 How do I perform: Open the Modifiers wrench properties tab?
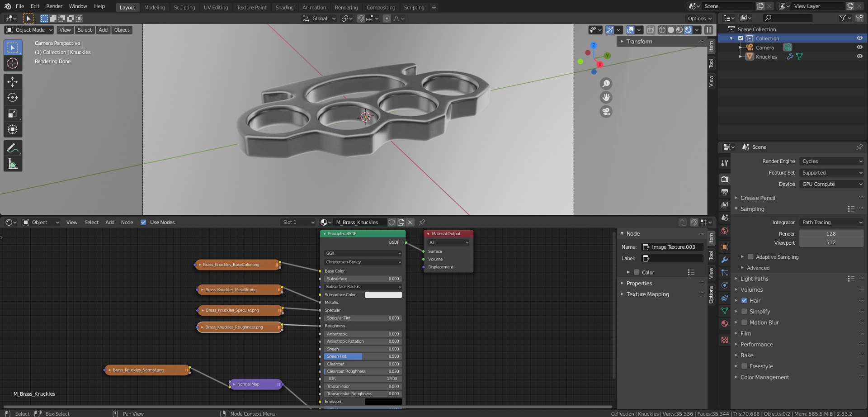pos(725,260)
